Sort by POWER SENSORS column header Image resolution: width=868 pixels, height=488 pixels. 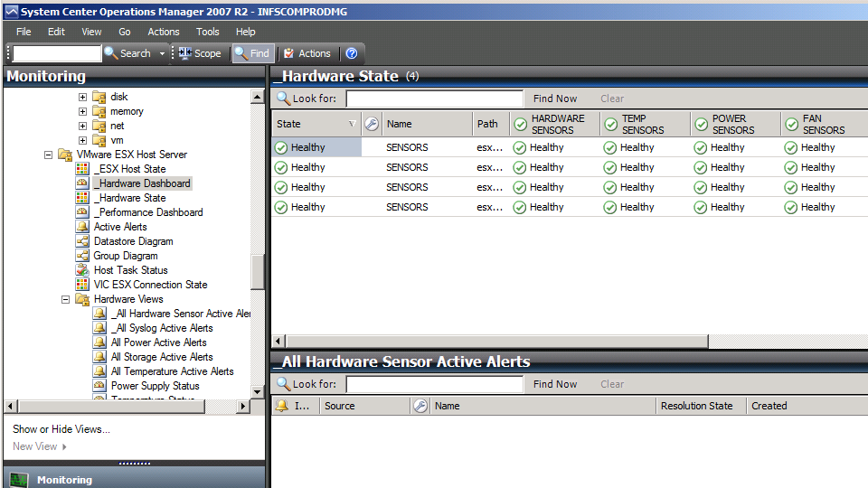(x=736, y=124)
